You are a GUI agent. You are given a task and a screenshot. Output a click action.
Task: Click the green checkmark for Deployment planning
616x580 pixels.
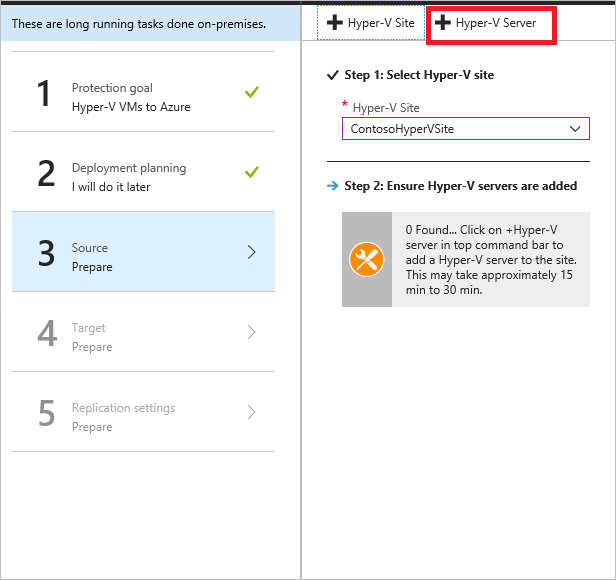pyautogui.click(x=252, y=172)
